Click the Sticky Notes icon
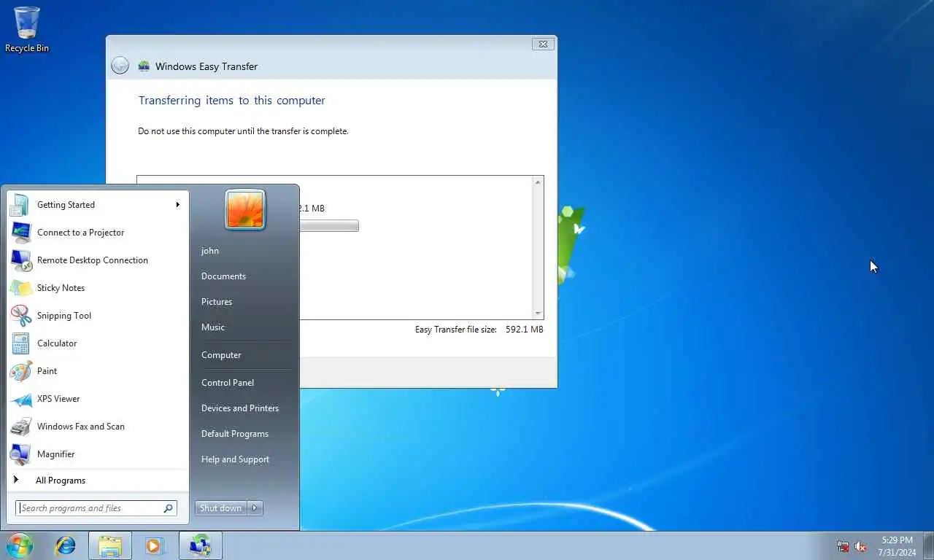934x560 pixels. tap(20, 288)
